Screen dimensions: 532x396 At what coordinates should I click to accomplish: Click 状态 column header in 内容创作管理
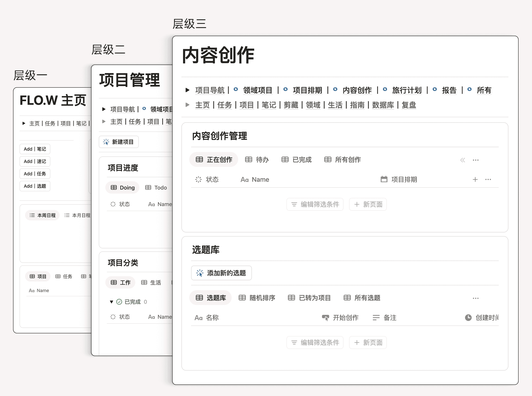(x=207, y=179)
